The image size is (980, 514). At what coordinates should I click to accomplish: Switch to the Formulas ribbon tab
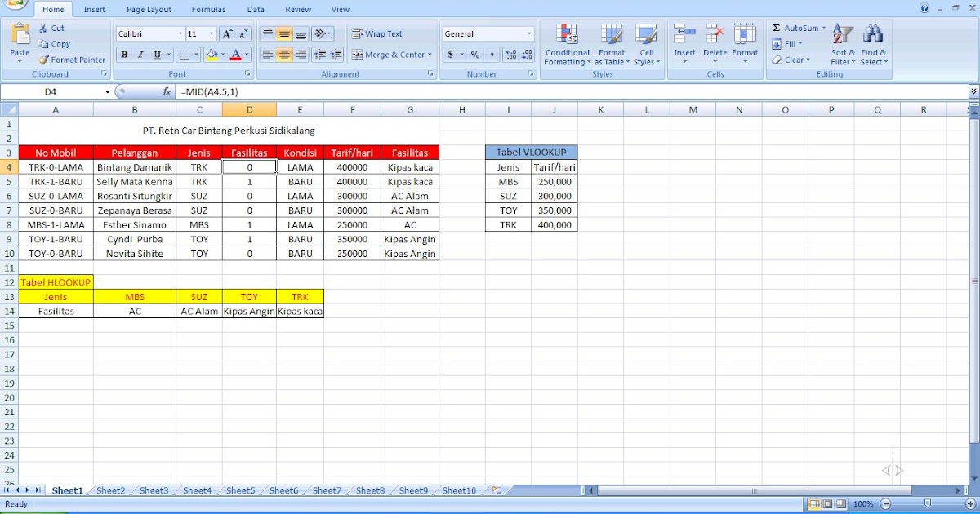click(x=208, y=9)
